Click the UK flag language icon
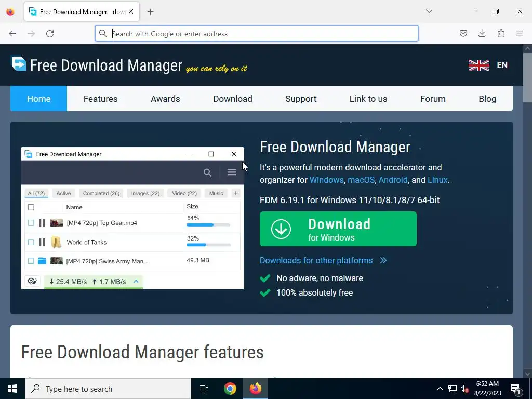The height and width of the screenshot is (399, 532). click(x=478, y=65)
